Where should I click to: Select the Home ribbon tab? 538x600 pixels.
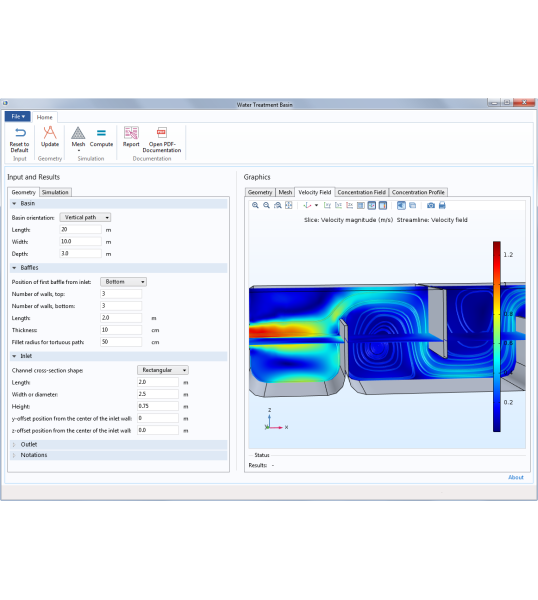click(x=44, y=117)
